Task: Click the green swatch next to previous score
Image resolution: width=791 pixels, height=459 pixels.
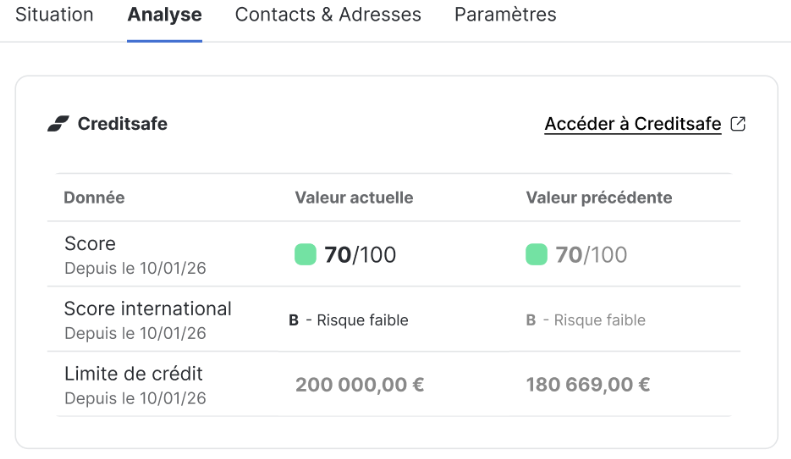Action: pos(536,254)
